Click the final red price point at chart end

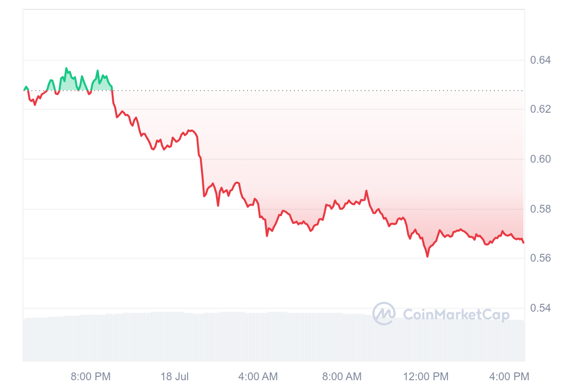pyautogui.click(x=523, y=242)
